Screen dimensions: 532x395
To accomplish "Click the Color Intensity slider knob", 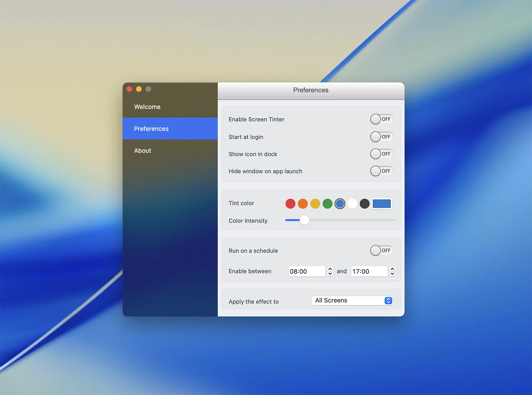I will (x=304, y=220).
